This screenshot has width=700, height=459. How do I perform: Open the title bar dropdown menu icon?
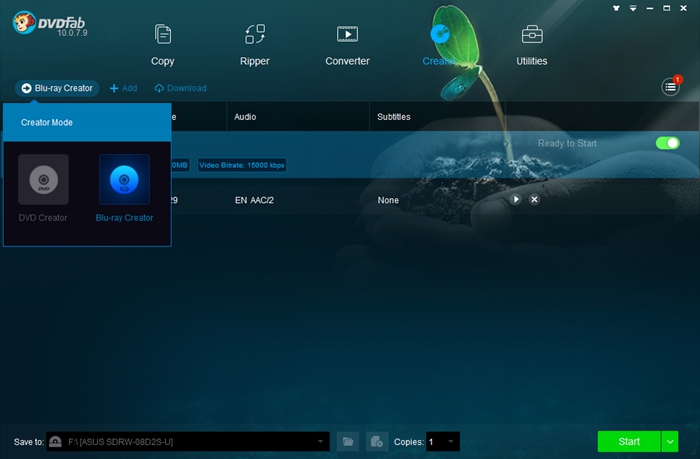tap(633, 8)
